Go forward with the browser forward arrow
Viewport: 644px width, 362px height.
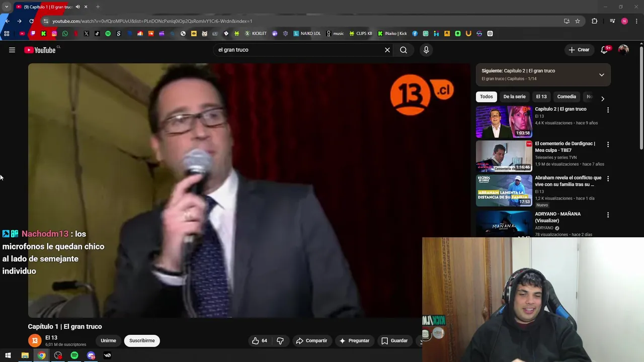tap(19, 21)
